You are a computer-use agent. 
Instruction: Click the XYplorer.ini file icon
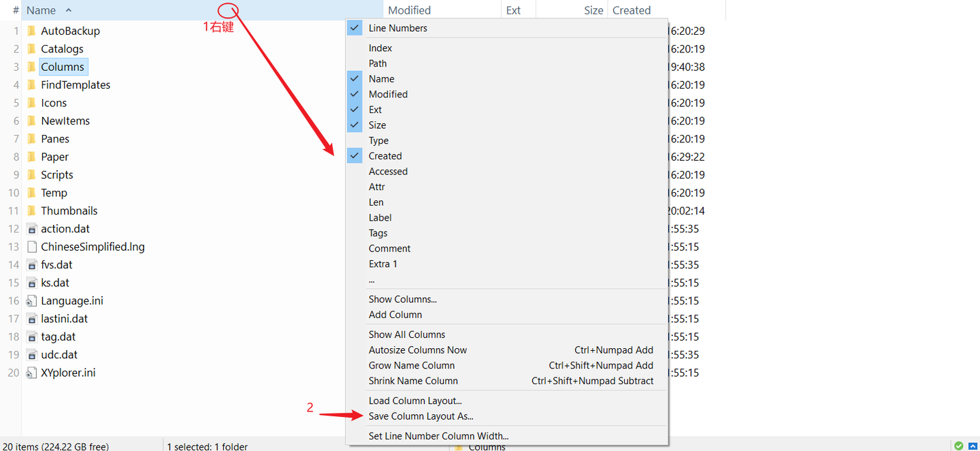pos(31,373)
